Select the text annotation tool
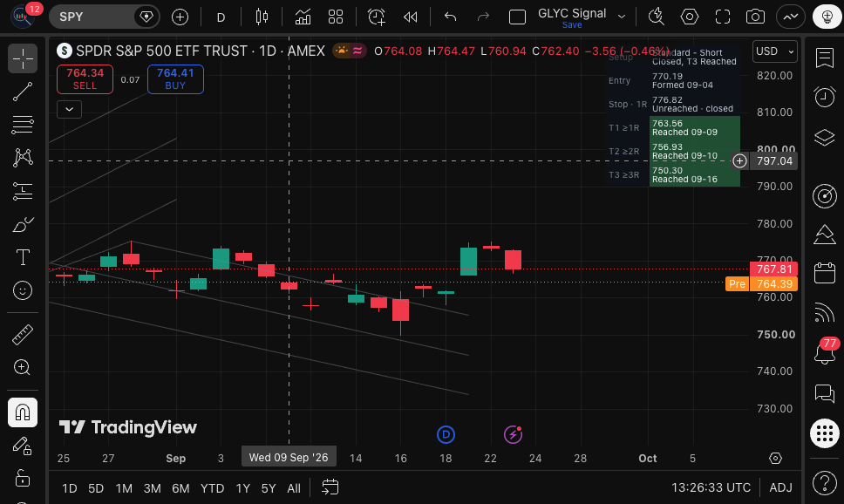Screen dimensions: 844x504 click(x=23, y=257)
